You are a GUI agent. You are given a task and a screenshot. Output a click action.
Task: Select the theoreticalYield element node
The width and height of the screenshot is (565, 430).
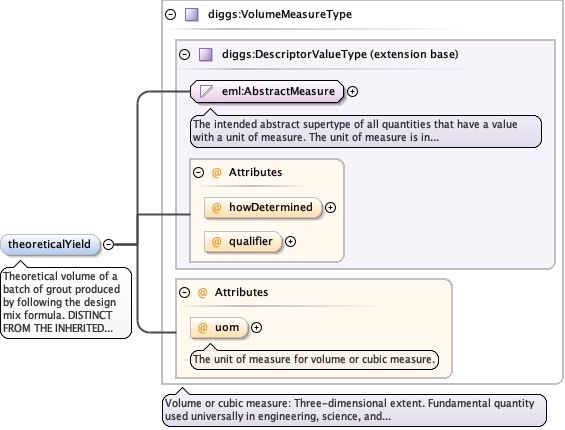tap(50, 244)
